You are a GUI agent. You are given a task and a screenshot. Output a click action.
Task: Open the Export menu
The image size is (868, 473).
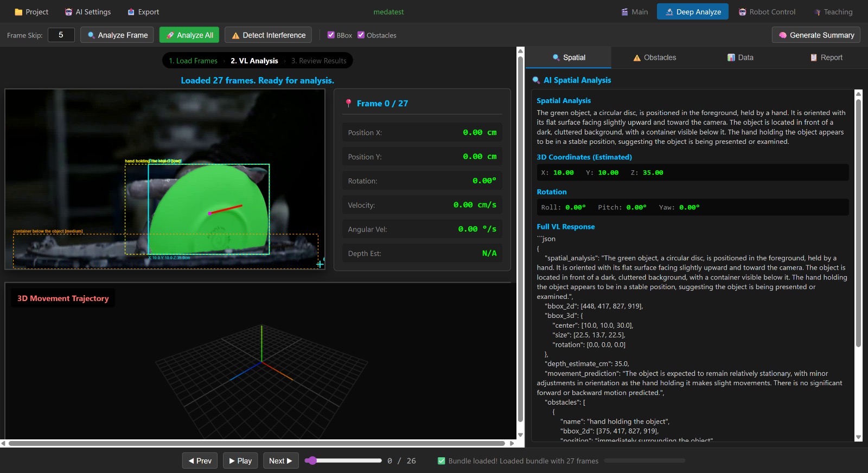[143, 12]
